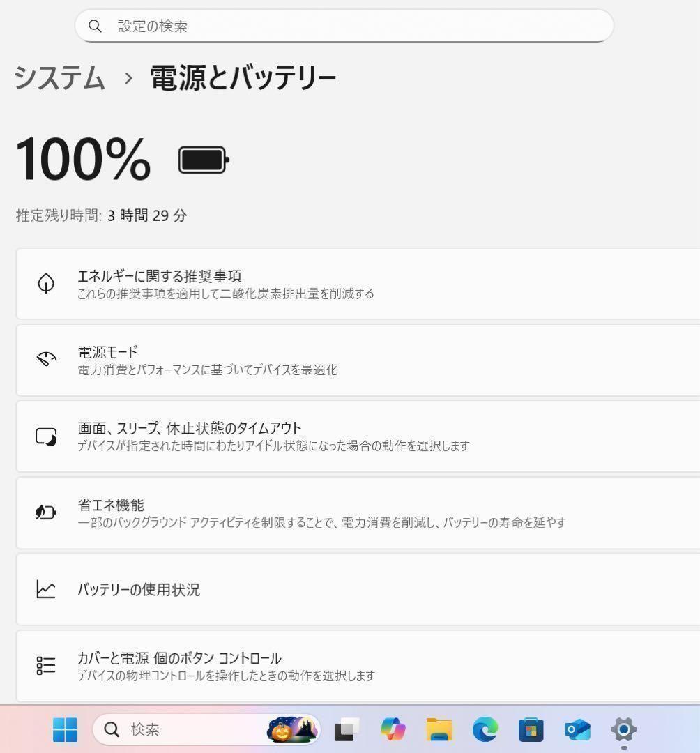Viewport: 700px width, 753px height.
Task: Open Microsoft Edge from the taskbar
Action: tap(485, 729)
